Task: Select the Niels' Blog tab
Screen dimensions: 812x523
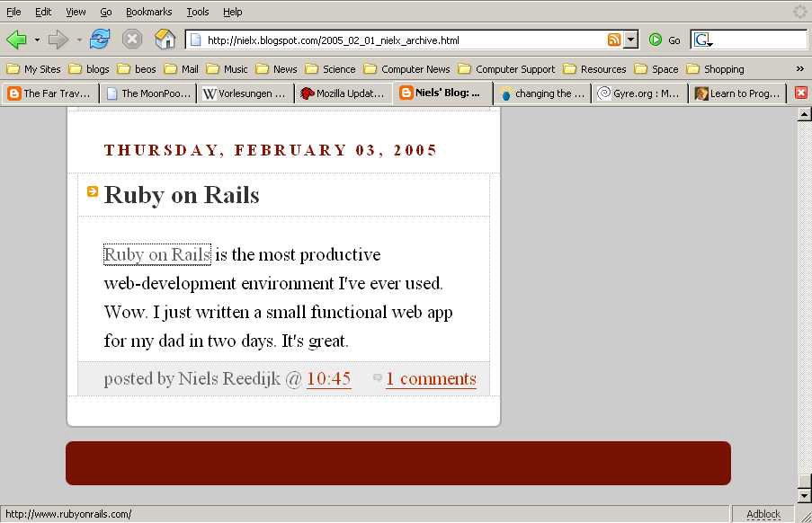Action: click(442, 93)
